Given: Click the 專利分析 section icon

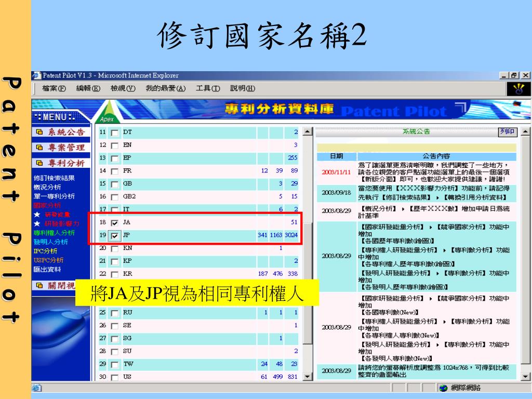Looking at the screenshot, I should pyautogui.click(x=39, y=163).
